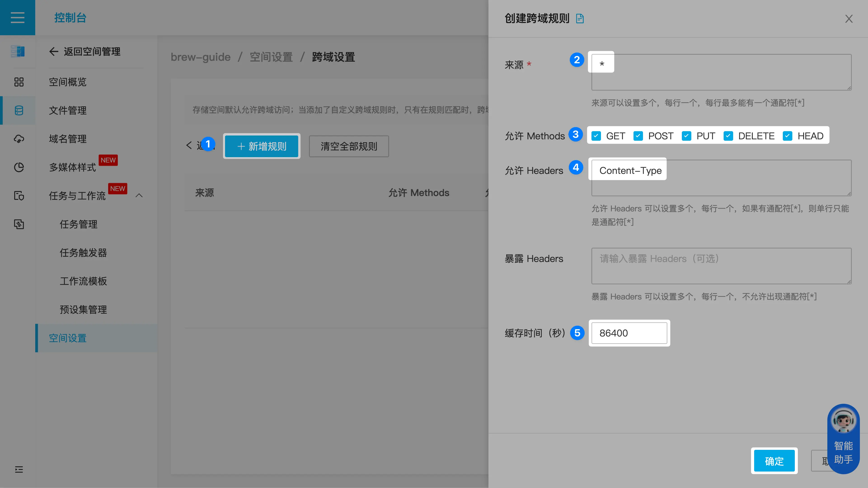This screenshot has height=488, width=868.
Task: Click the back chevron left of 新增规则
Action: pos(189,145)
